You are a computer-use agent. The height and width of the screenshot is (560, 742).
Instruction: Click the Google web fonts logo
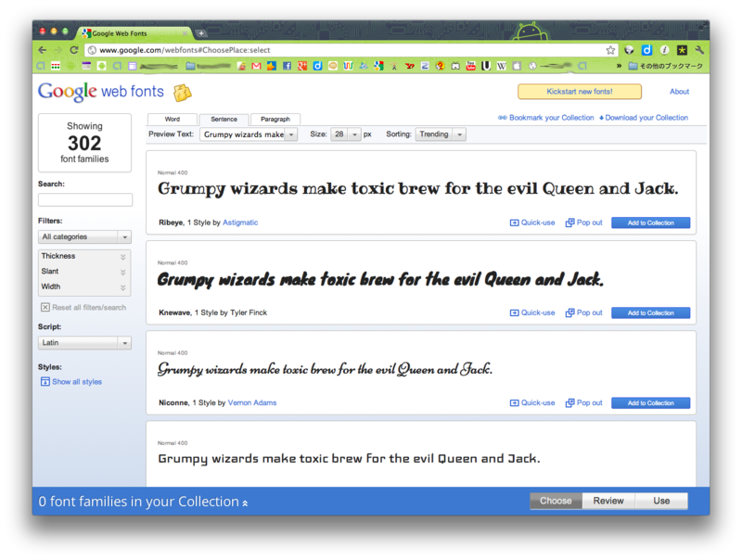(x=101, y=91)
